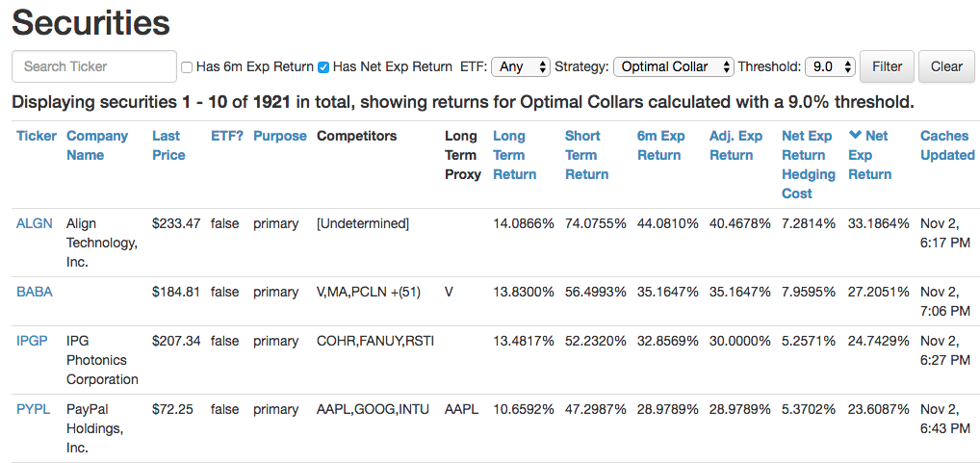Click the sort chevron on Net Exp Return

click(x=855, y=136)
